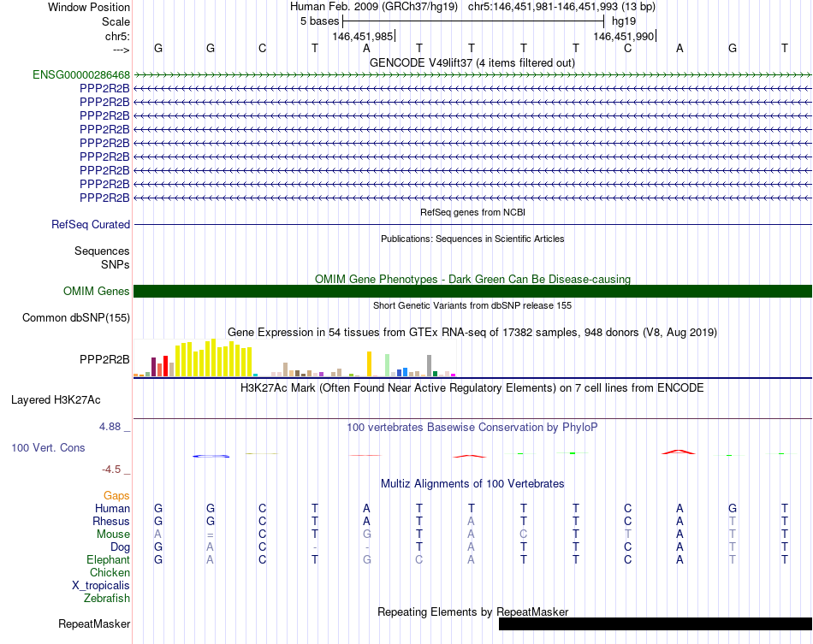Click the Common dbSNP(155) label
813x644 pixels.
(75, 317)
